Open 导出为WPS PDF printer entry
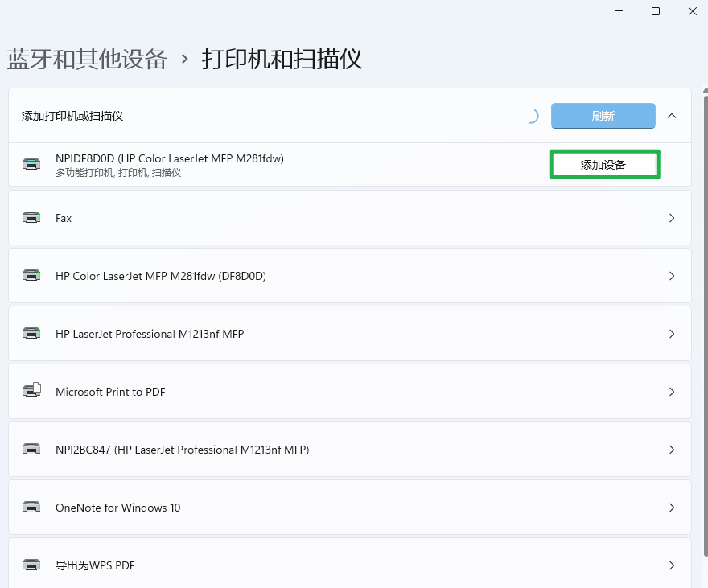 pos(350,563)
